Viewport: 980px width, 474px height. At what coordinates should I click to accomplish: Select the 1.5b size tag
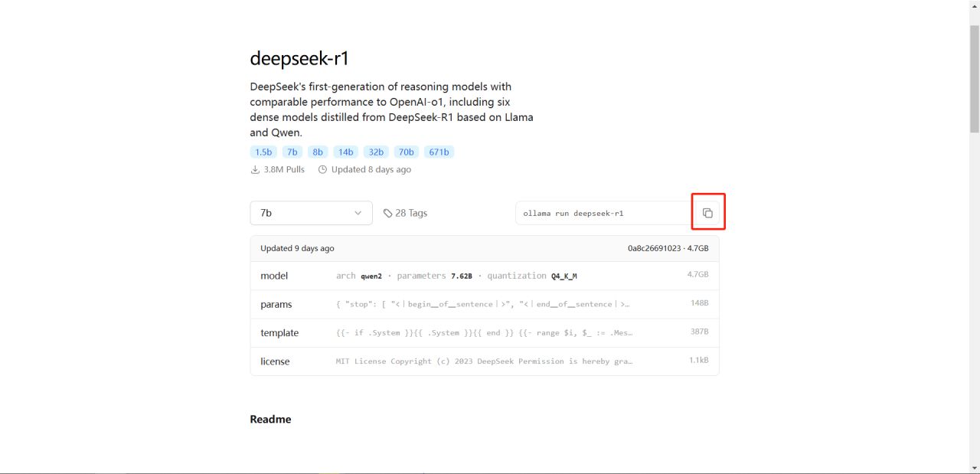click(x=263, y=152)
